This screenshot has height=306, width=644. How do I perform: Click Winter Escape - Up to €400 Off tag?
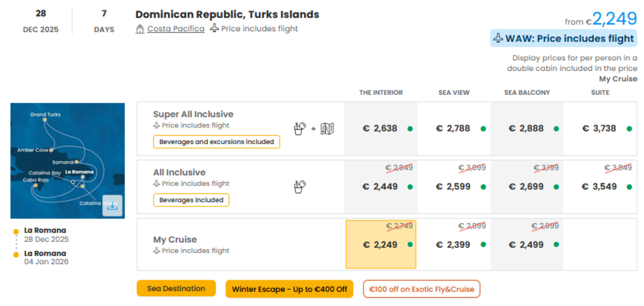[x=289, y=289]
